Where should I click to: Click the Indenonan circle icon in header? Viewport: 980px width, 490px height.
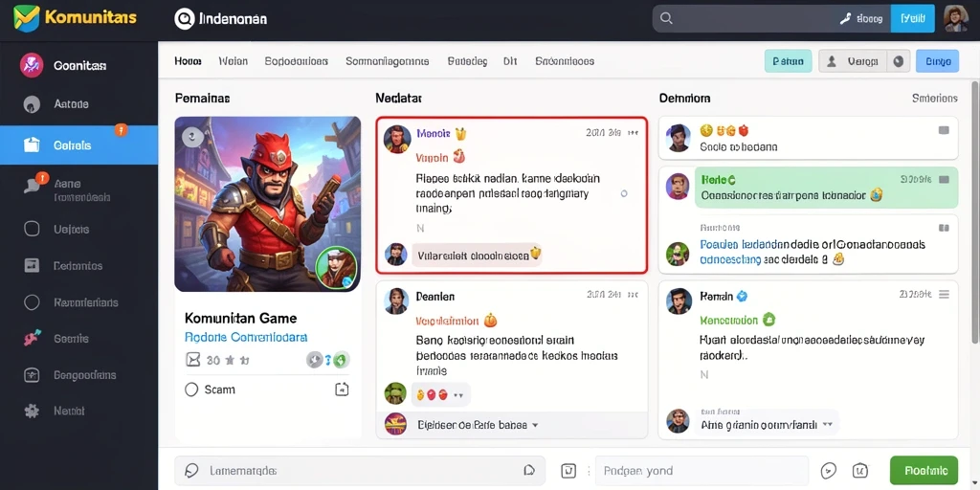pos(185,19)
